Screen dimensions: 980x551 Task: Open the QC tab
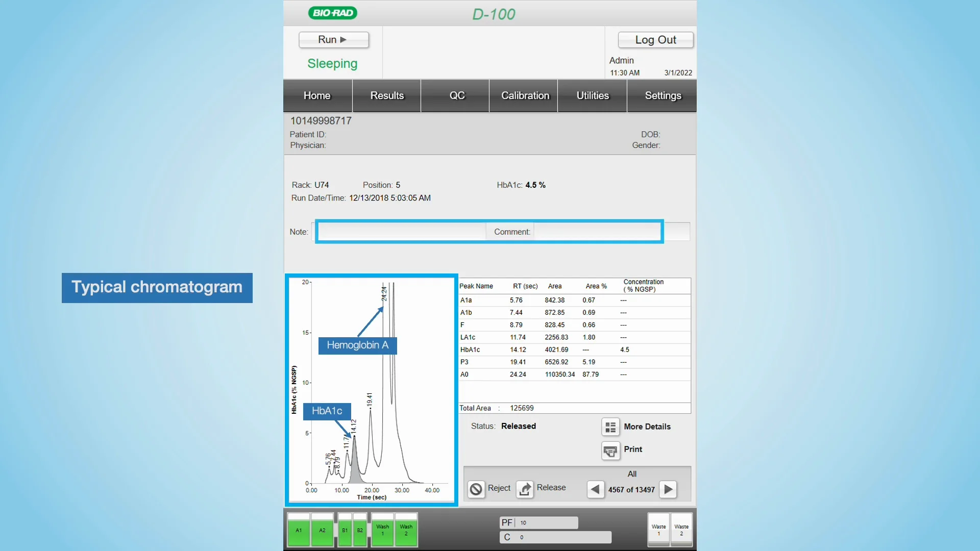pos(457,95)
